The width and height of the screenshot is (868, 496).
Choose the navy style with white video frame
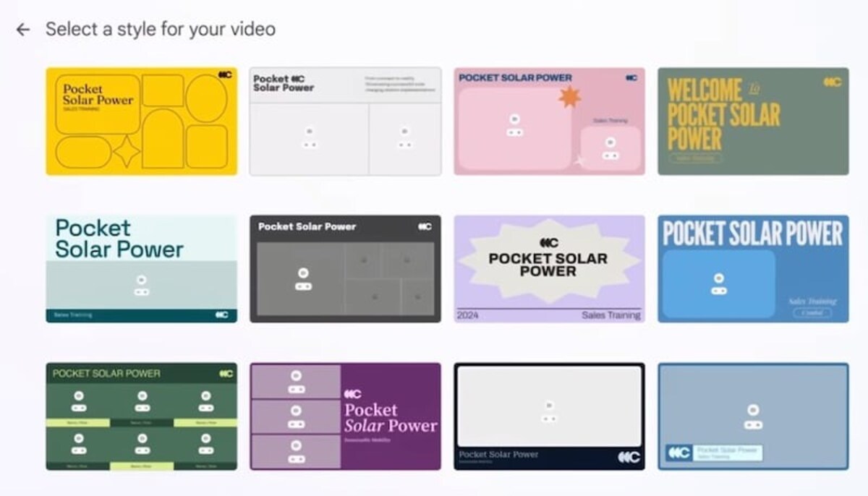click(x=550, y=416)
